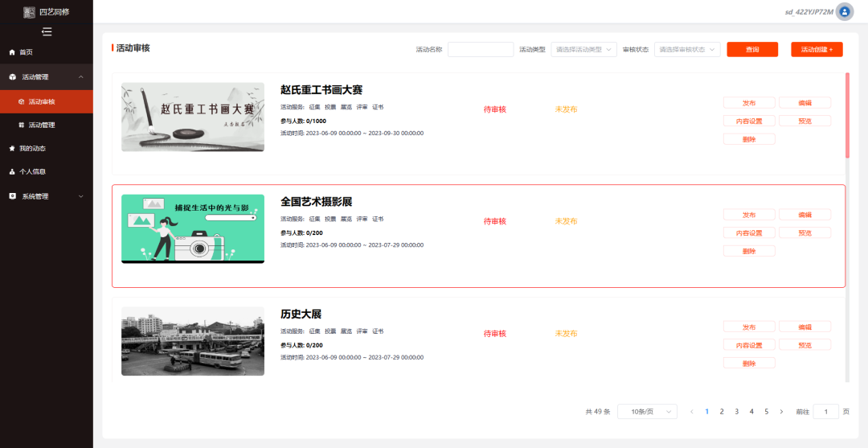
Task: Click 预览 for 历史大展
Action: click(x=805, y=345)
